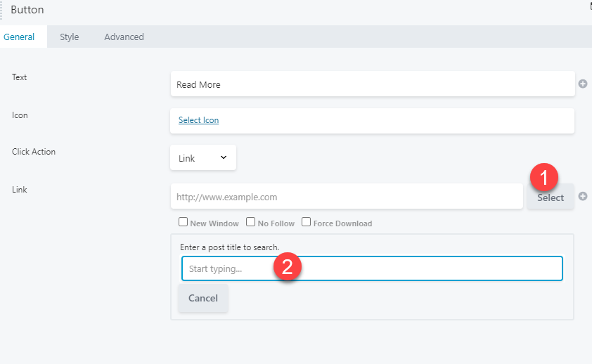Open the Click Action dropdown showing Link
This screenshot has width=592, height=364.
point(203,157)
